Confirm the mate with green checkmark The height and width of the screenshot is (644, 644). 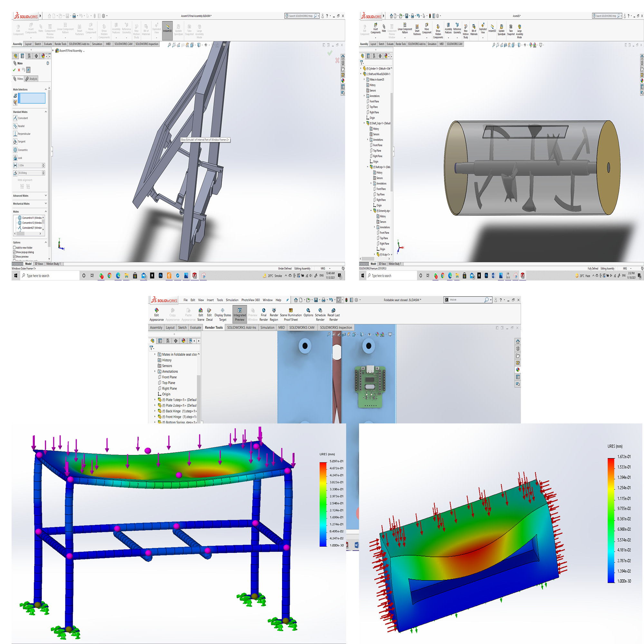pyautogui.click(x=14, y=70)
